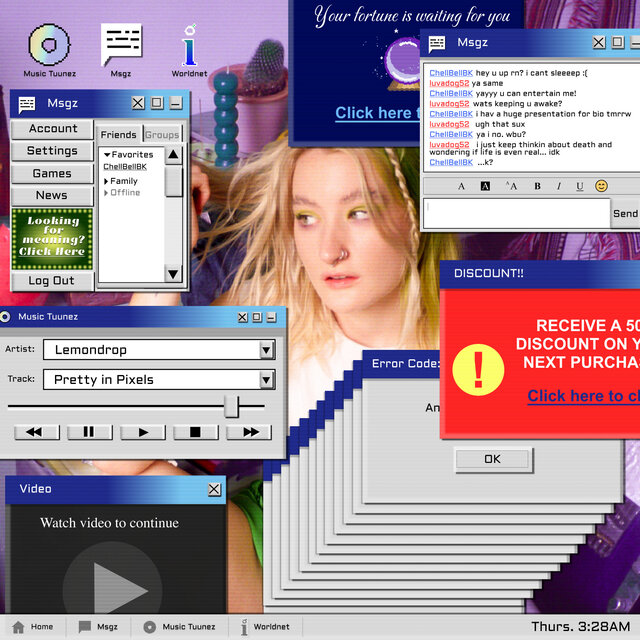
Task: Click the rewind button in Music Tuunez
Action: (37, 432)
